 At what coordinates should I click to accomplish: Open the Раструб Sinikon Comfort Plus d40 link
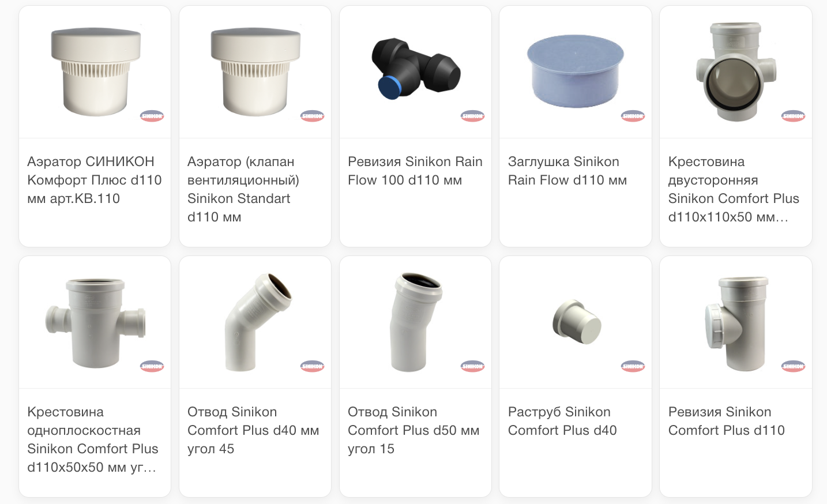[x=562, y=421]
